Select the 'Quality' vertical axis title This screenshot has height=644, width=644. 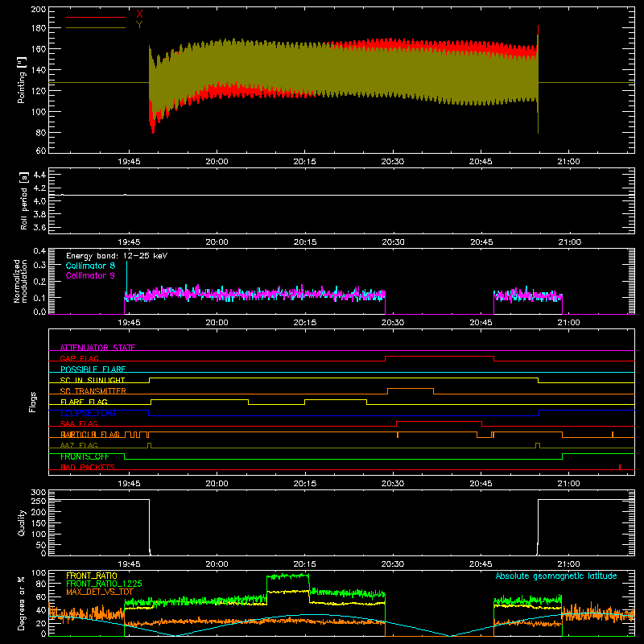click(x=22, y=522)
